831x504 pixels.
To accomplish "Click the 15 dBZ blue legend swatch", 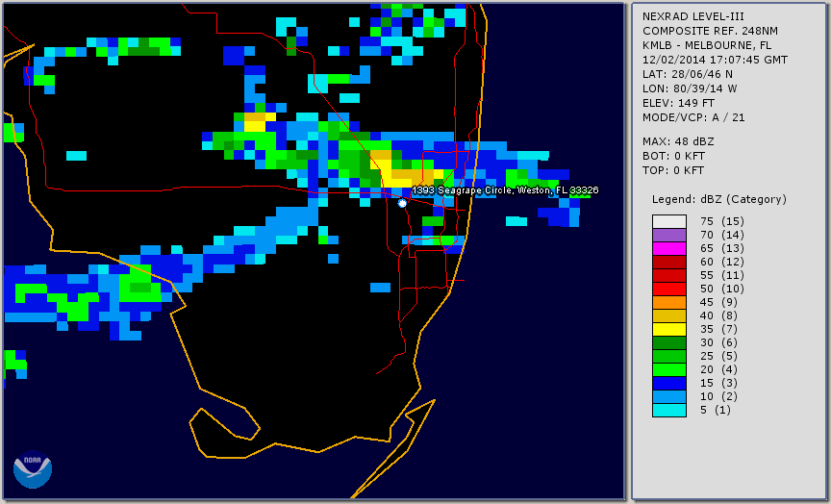I will [x=668, y=383].
